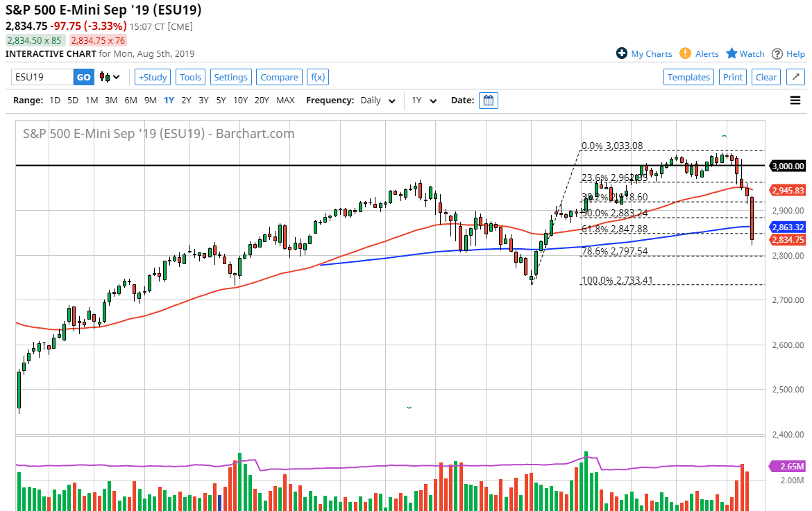Enable the 3M range view

tap(111, 100)
